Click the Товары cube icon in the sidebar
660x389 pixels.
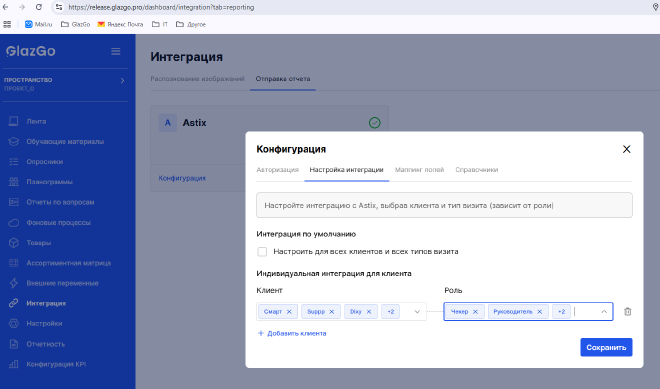pos(13,242)
